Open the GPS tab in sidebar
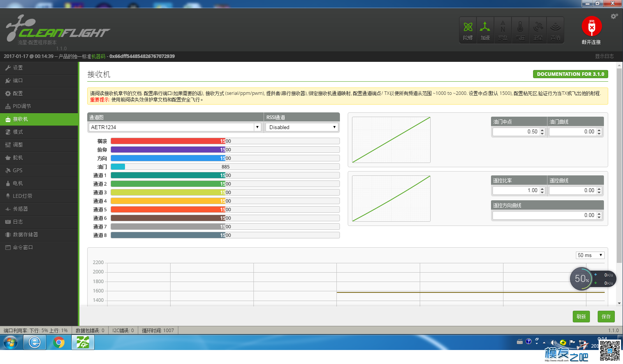The image size is (623, 364). [39, 170]
